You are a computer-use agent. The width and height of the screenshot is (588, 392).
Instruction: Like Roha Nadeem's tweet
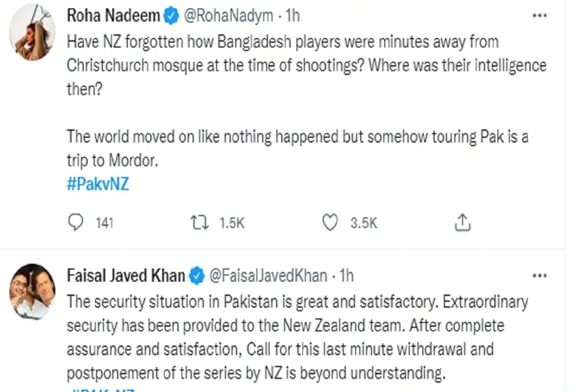[330, 223]
